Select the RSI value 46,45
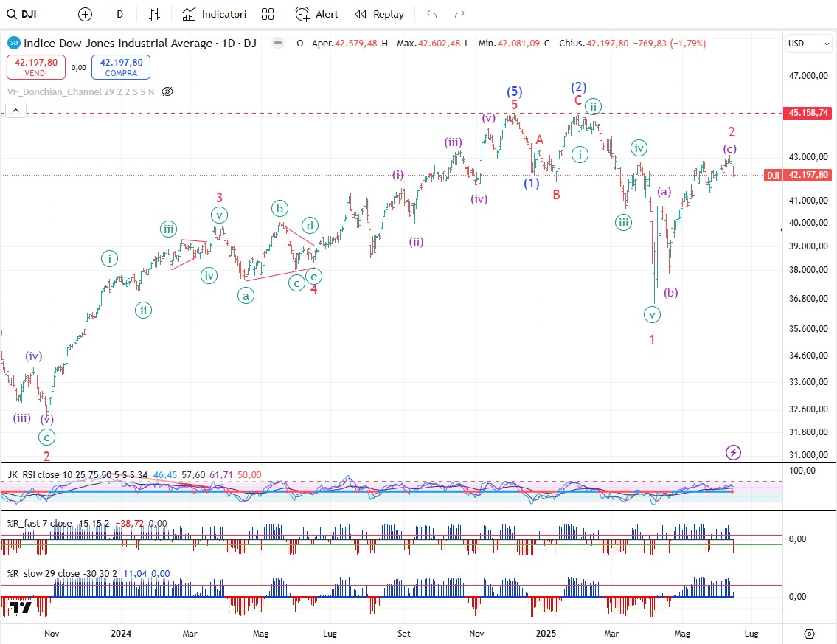 (x=165, y=475)
